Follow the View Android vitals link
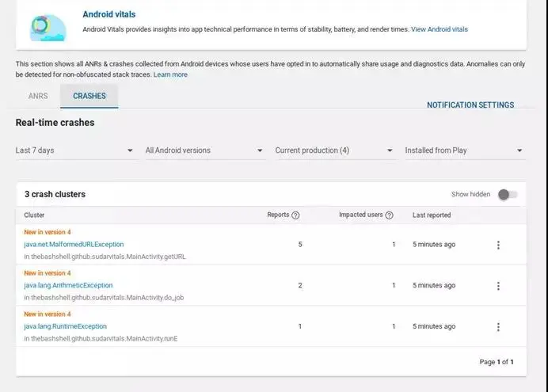Viewport: 548px width, 392px height. click(x=439, y=29)
